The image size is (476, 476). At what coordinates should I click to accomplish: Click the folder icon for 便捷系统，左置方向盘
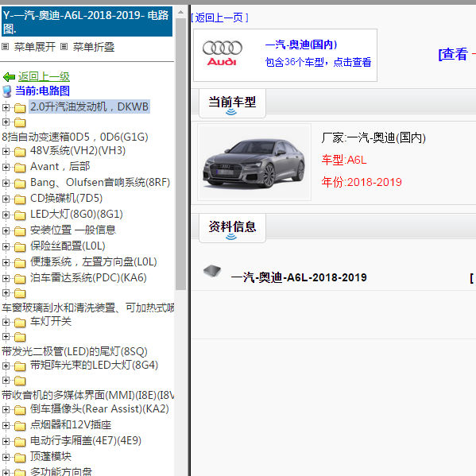tap(20, 262)
